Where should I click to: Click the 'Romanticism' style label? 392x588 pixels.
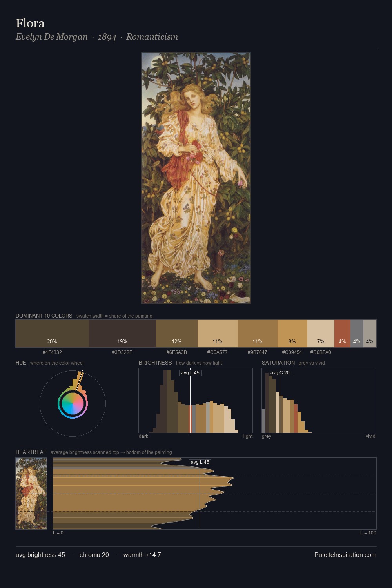tap(152, 37)
